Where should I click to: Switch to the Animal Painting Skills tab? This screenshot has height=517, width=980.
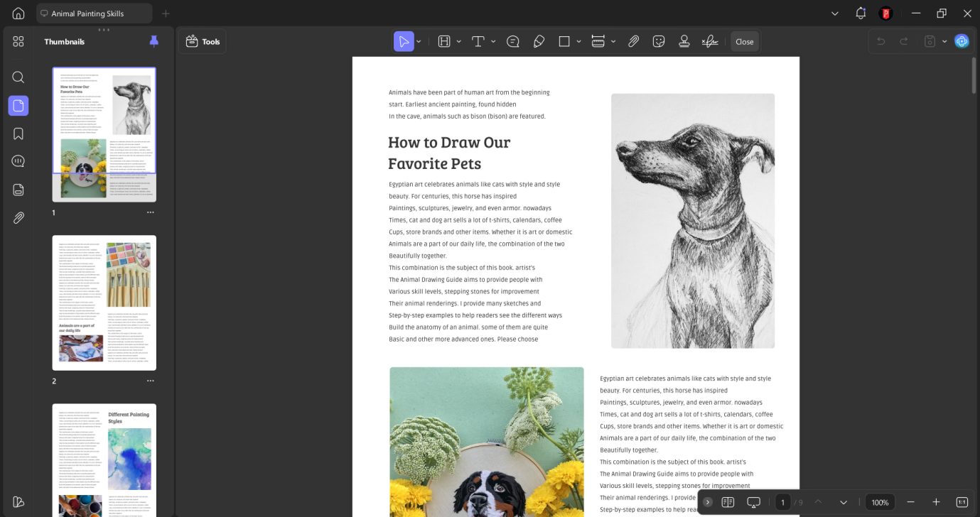94,13
